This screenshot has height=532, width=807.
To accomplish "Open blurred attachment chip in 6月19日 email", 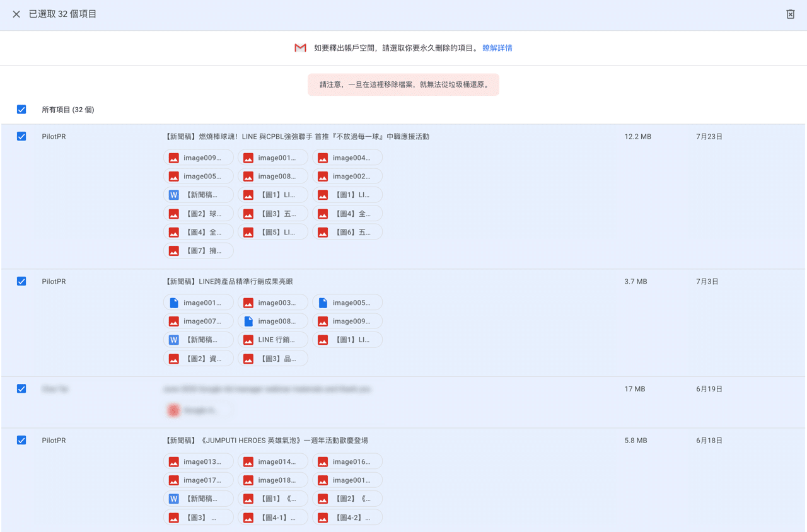I will point(199,410).
